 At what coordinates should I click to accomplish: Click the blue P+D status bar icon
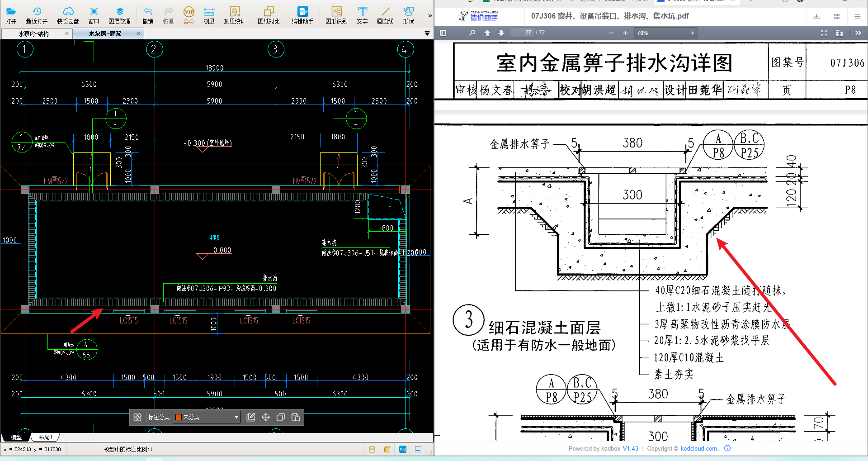click(403, 449)
